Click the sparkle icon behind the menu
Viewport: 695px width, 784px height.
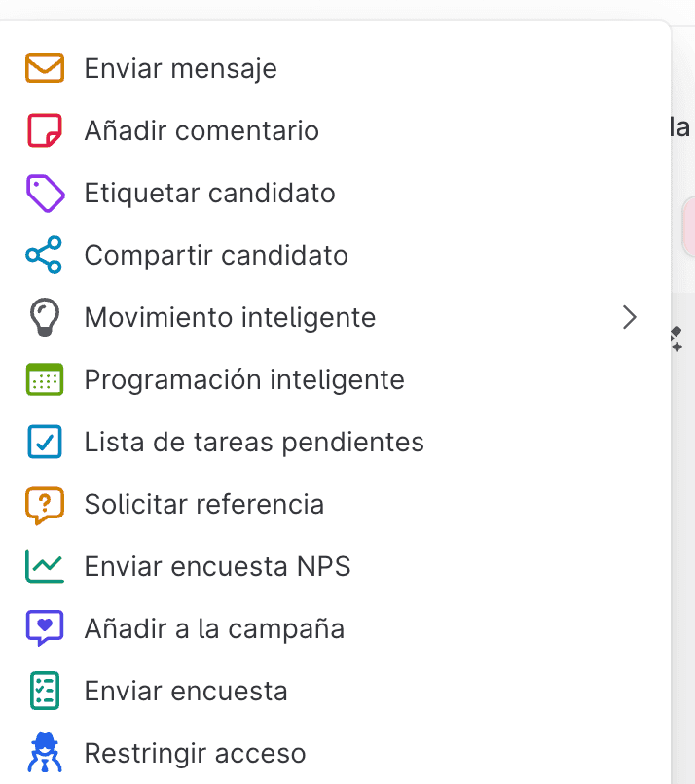pos(677,339)
